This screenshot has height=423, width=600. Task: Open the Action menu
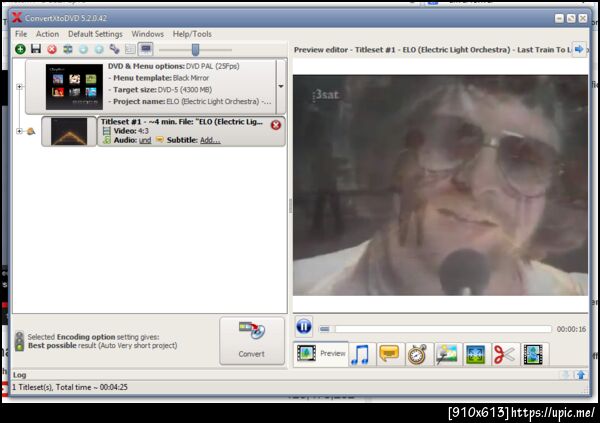pos(47,34)
